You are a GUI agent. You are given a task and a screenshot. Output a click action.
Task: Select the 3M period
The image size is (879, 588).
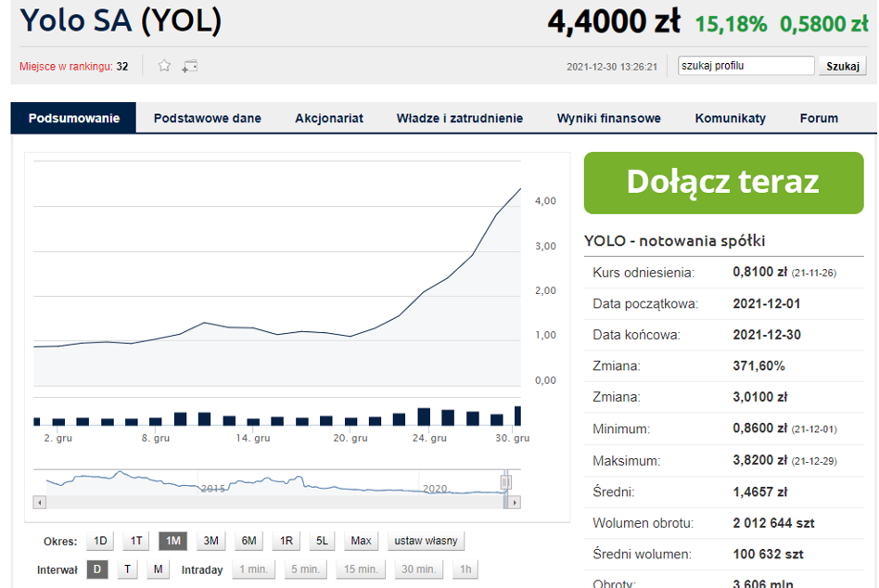pyautogui.click(x=210, y=541)
